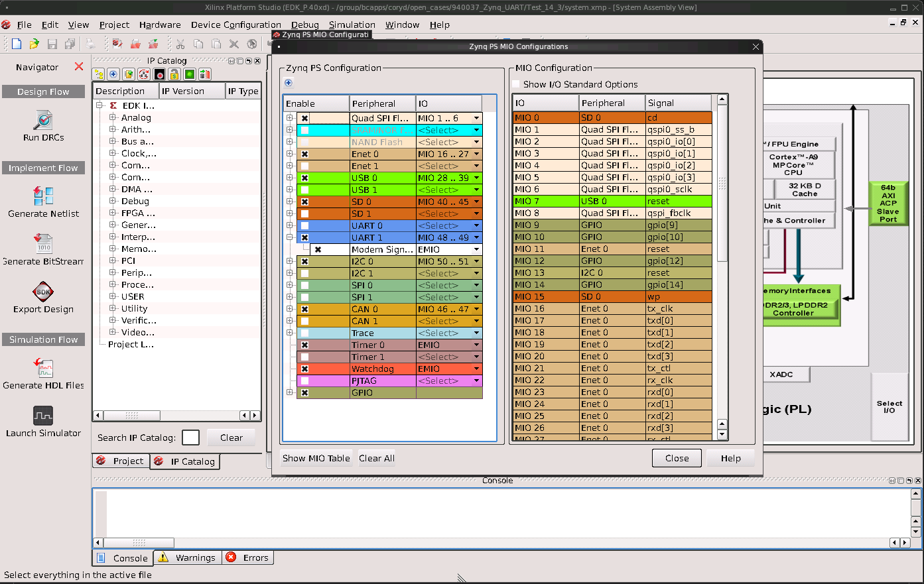Click the Print toolbar icon
The image size is (924, 584).
89,44
